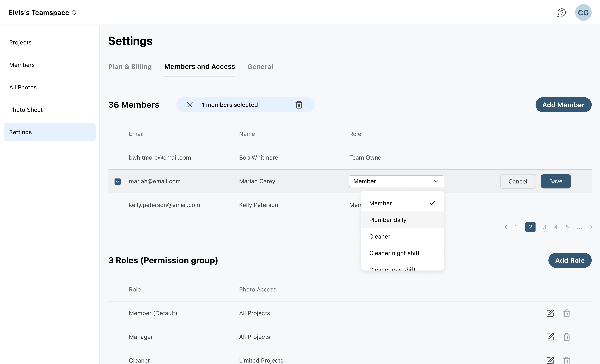Open Projects in the sidebar
Image resolution: width=600 pixels, height=364 pixels.
tap(50, 42)
